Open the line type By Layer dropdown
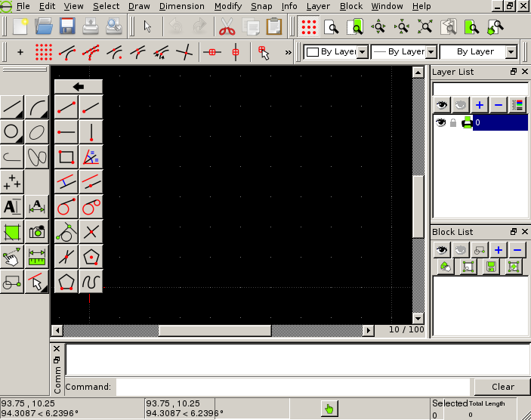The image size is (531, 420). [479, 52]
